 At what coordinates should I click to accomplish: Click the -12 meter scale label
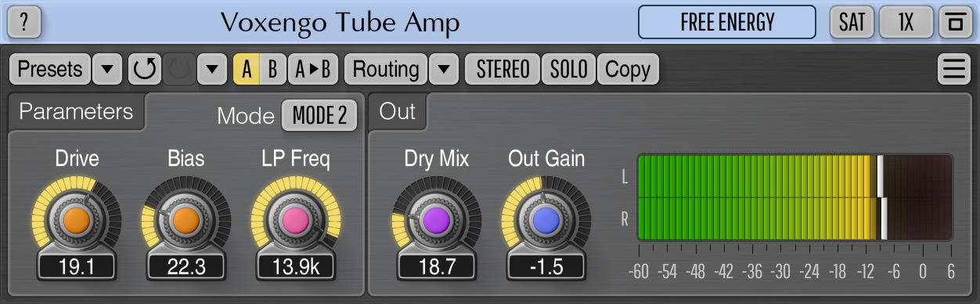865,272
